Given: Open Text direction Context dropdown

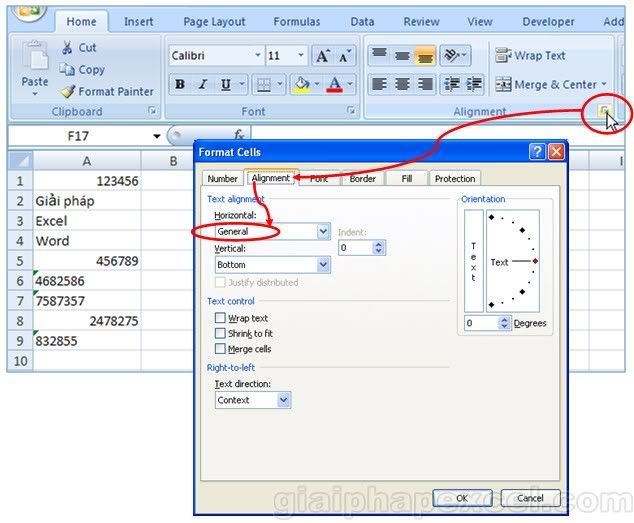Looking at the screenshot, I should click(x=284, y=400).
